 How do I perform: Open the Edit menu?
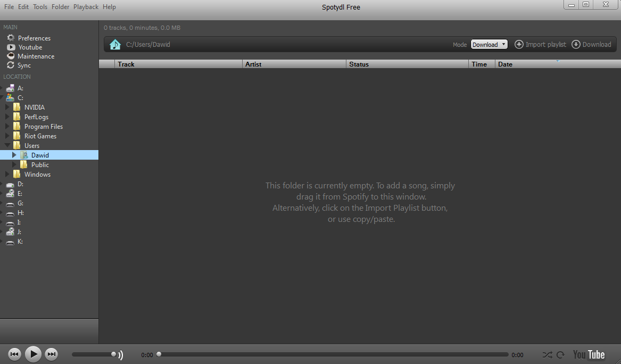tap(23, 7)
